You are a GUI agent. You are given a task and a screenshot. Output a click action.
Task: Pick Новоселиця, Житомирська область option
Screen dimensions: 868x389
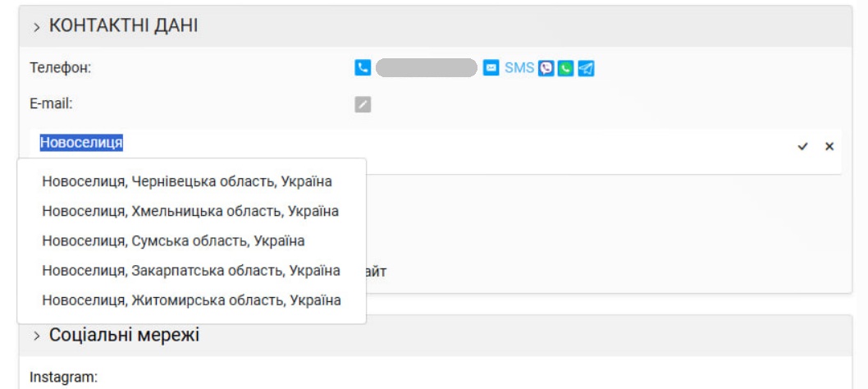point(191,300)
